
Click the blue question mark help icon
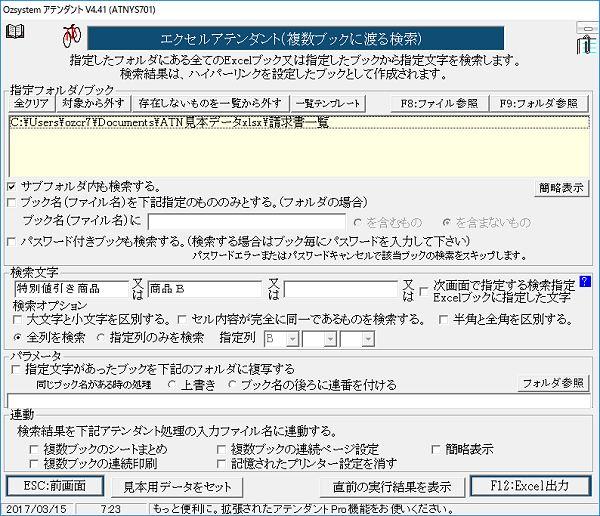tap(585, 281)
